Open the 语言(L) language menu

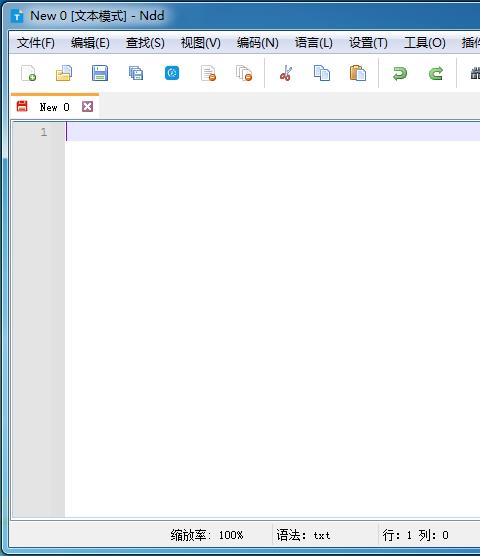[x=314, y=43]
